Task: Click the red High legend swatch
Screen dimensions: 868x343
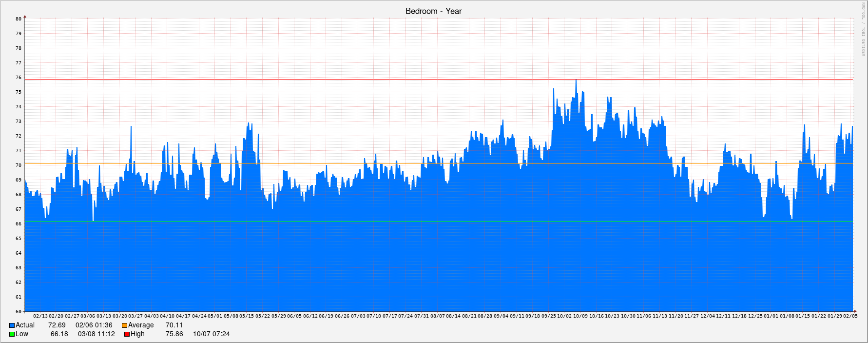Action: click(x=127, y=334)
